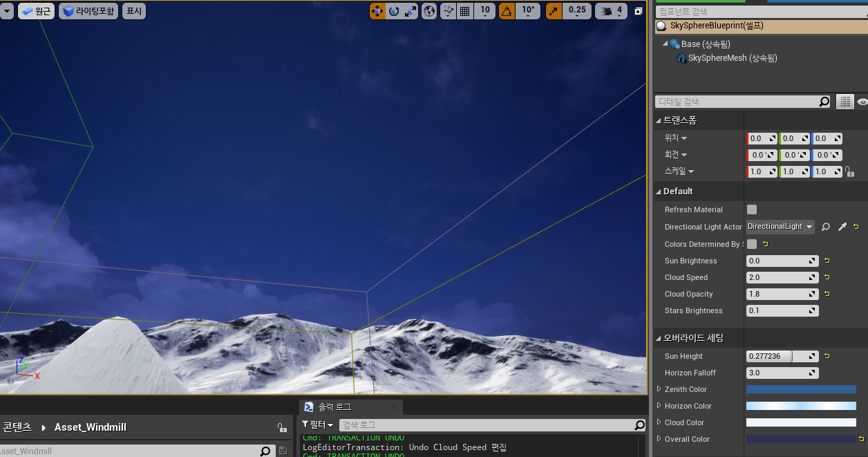The image size is (868, 457).
Task: Open the Horizon Color swatch
Action: click(801, 406)
